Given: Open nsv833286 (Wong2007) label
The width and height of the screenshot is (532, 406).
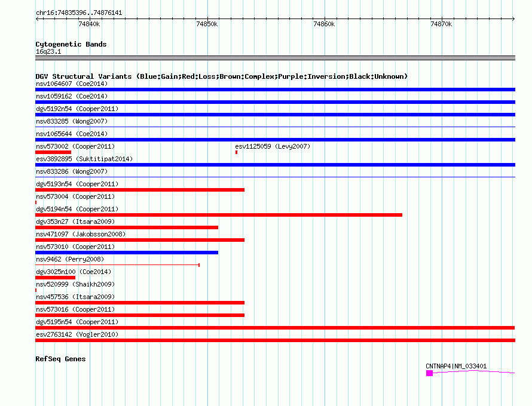Looking at the screenshot, I should (72, 171).
